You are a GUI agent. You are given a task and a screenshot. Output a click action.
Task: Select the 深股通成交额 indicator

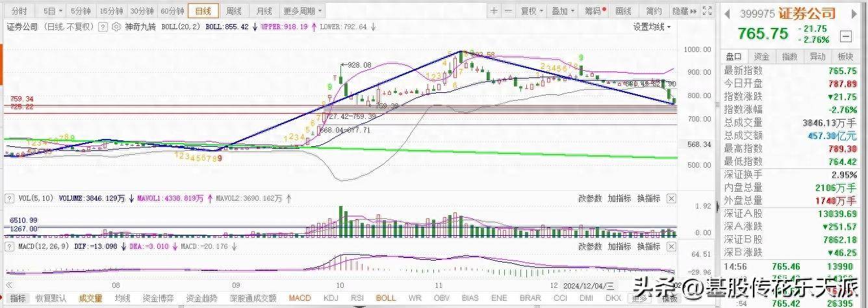252,298
